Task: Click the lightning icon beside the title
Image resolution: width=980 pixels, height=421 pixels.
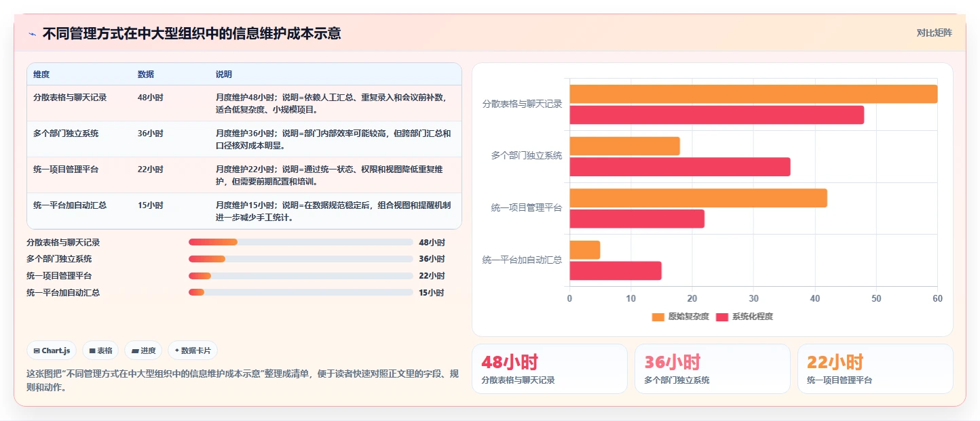Action: pyautogui.click(x=32, y=33)
